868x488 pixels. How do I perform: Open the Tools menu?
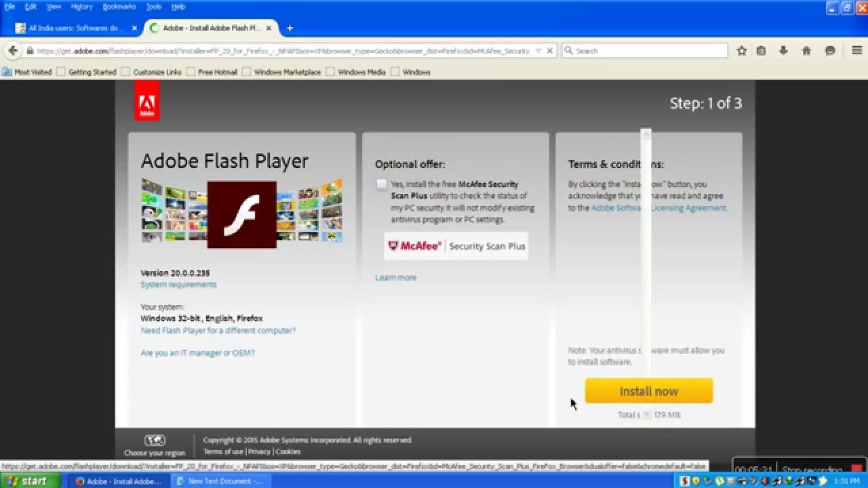click(154, 6)
